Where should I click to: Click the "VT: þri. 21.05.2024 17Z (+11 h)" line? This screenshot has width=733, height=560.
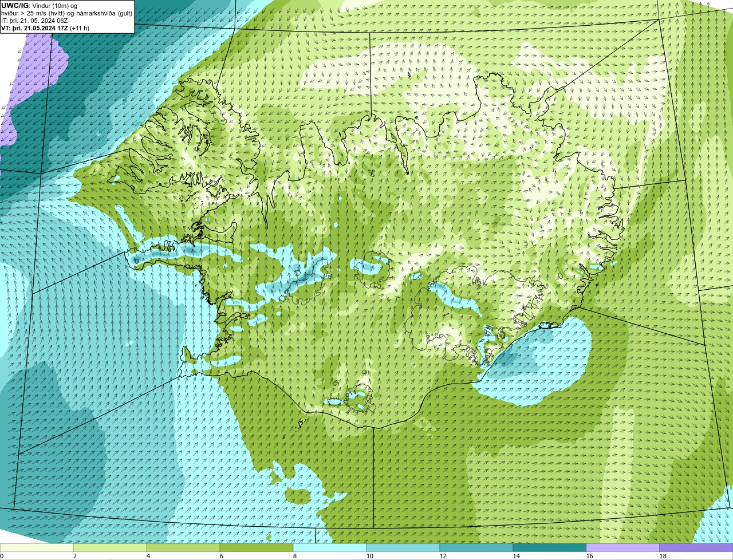click(45, 28)
